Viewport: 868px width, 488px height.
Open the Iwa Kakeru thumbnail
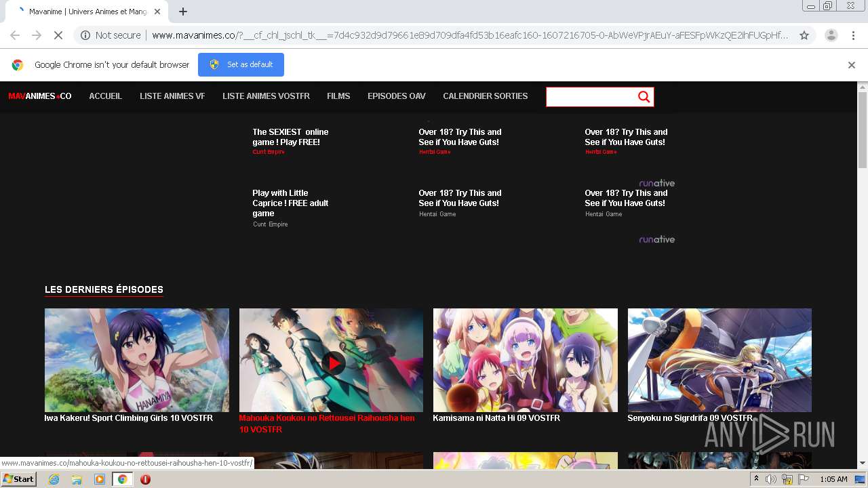pyautogui.click(x=137, y=360)
